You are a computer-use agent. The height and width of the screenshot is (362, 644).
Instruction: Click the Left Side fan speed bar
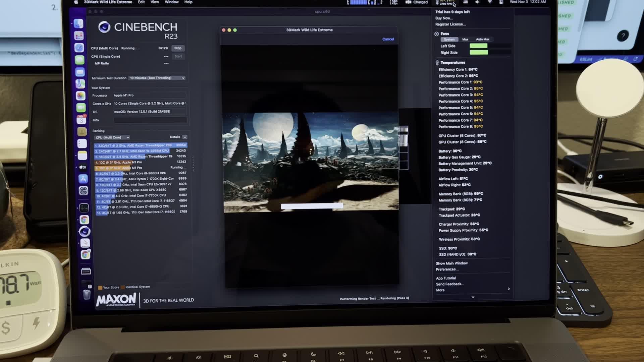pos(479,46)
